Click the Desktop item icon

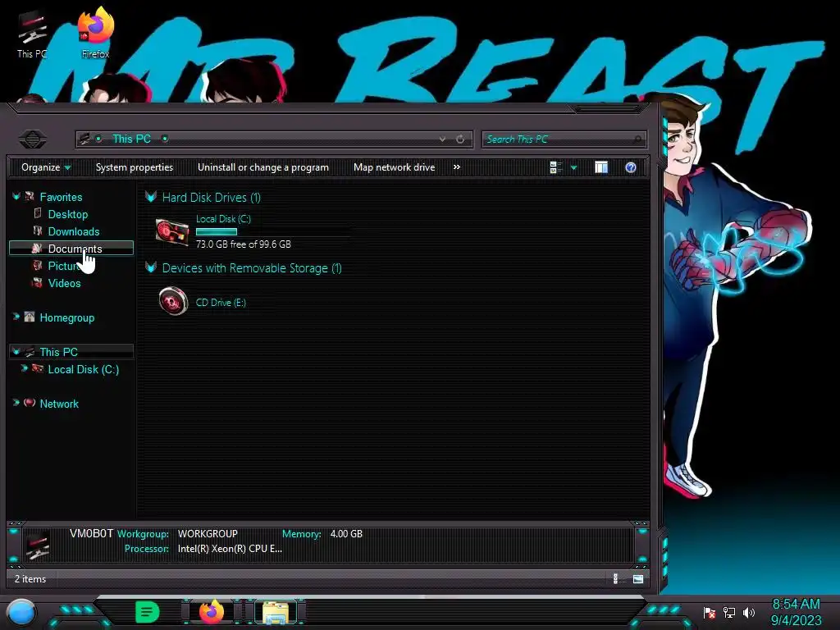point(38,214)
